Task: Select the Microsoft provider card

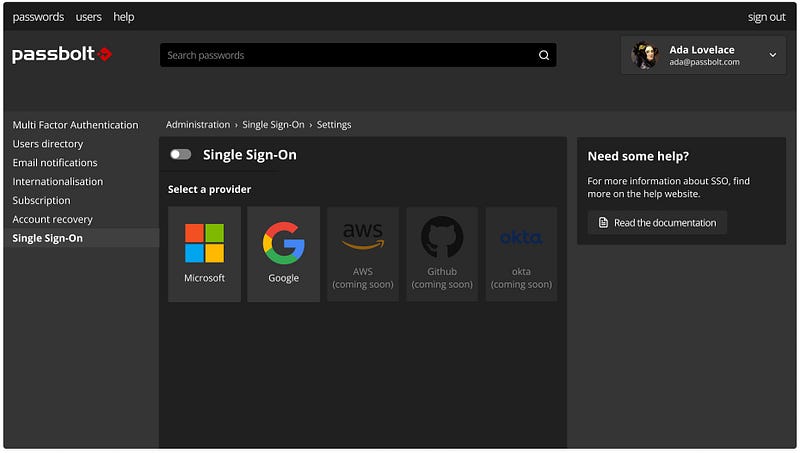Action: 204,254
